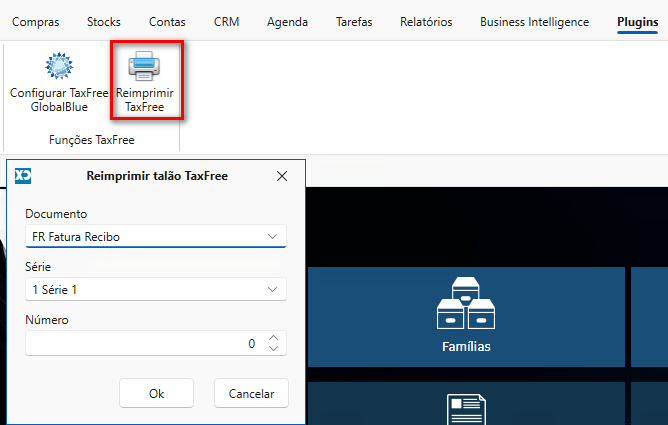Open the Agenda tab
Screen dimensions: 668x425
pyautogui.click(x=287, y=22)
